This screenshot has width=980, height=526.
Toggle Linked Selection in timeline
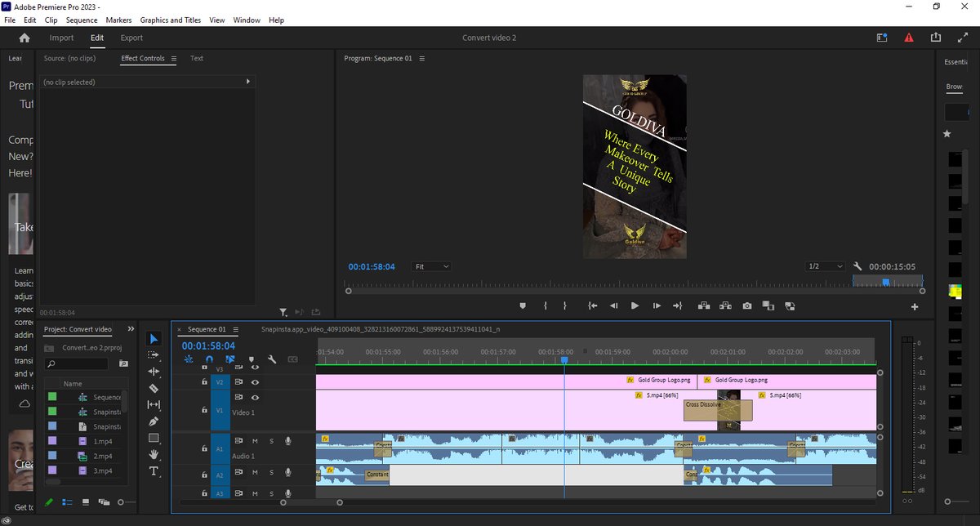(230, 359)
